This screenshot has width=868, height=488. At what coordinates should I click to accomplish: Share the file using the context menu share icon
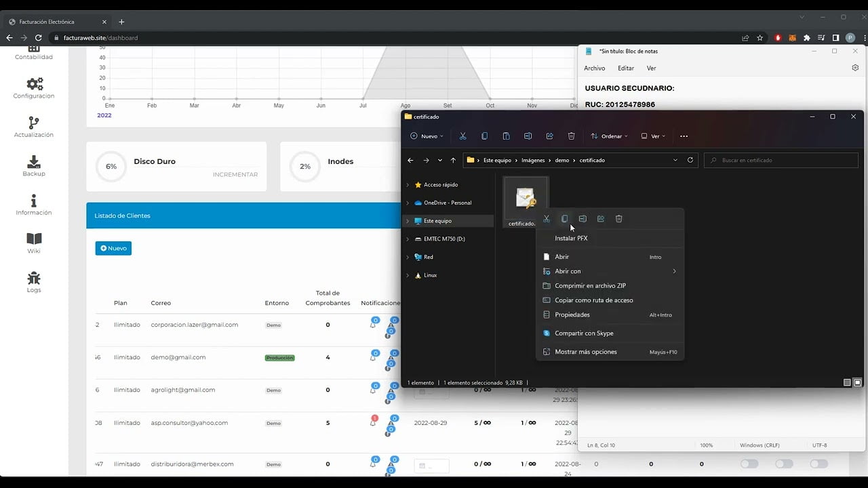click(x=601, y=219)
